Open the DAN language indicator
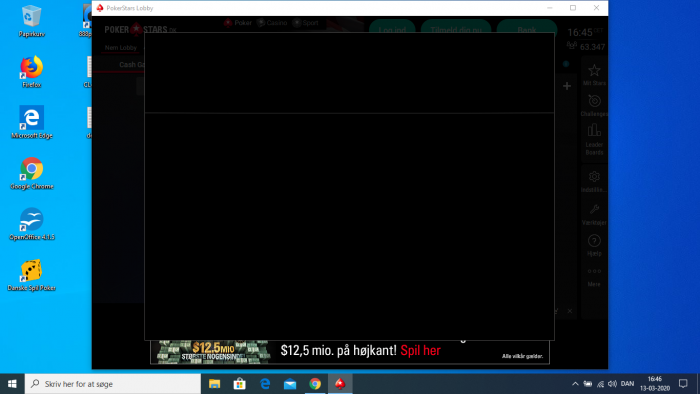 click(627, 384)
